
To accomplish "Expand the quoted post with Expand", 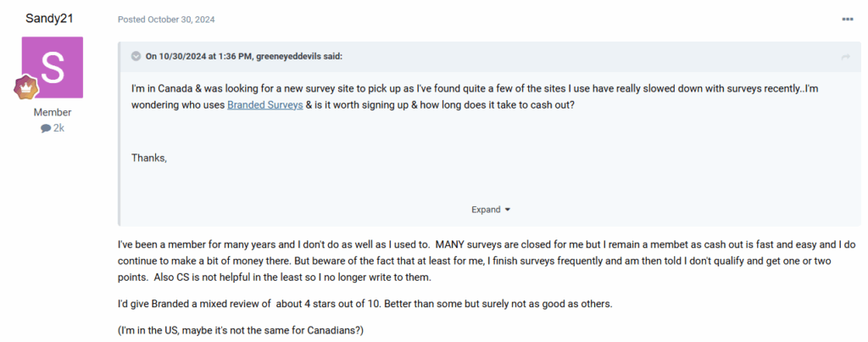I will click(x=485, y=210).
